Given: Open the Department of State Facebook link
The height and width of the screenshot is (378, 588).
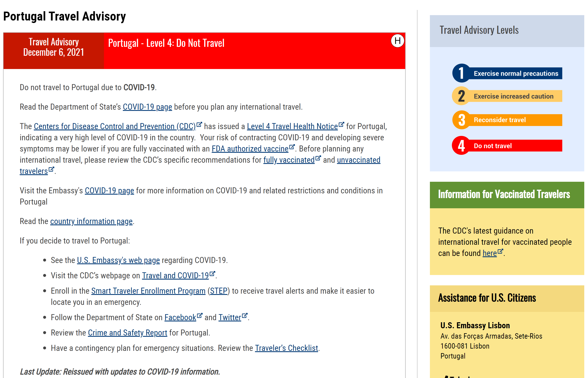Looking at the screenshot, I should (x=180, y=318).
